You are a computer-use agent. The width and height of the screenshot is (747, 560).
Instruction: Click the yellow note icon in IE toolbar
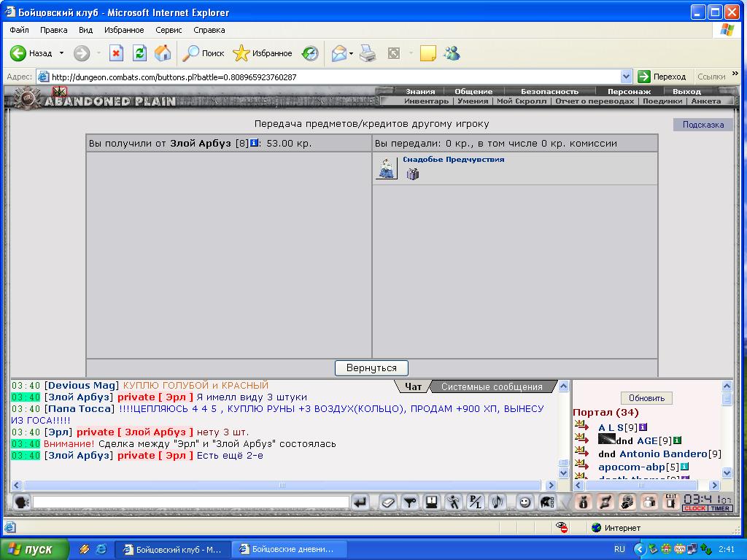click(x=427, y=53)
